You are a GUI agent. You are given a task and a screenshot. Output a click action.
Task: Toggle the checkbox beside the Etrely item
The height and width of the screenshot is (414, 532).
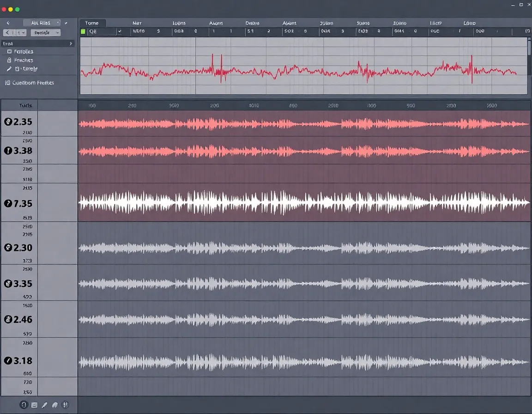point(17,69)
